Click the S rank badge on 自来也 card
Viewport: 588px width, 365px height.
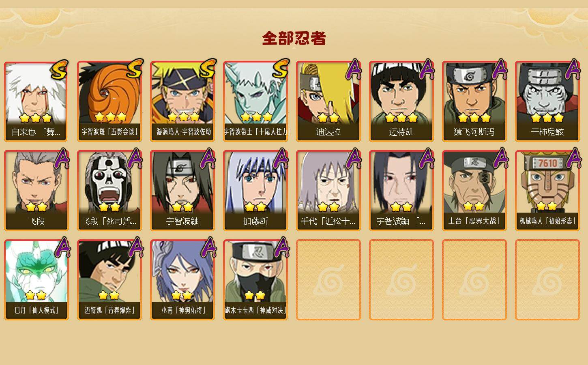60,69
